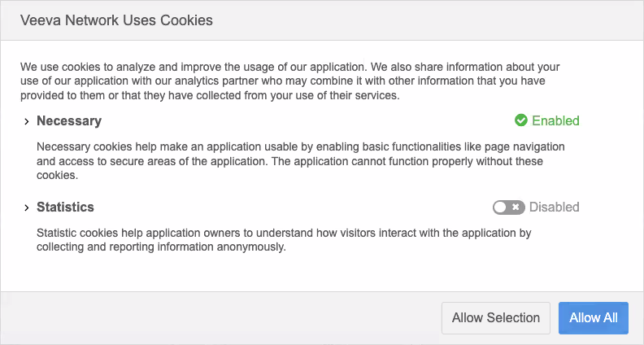This screenshot has height=345, width=644.
Task: Expand the Necessary cookies chevron
Action: point(27,121)
